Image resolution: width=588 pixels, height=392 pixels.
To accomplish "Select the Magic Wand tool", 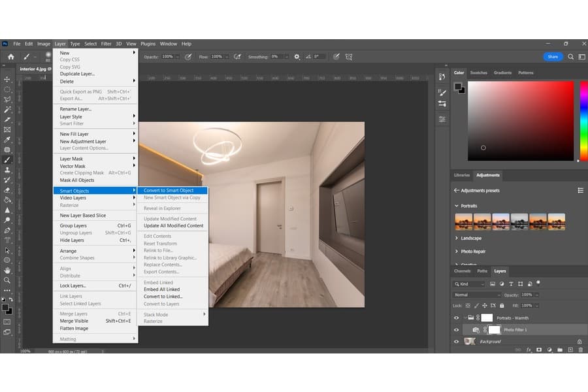I will [7, 110].
